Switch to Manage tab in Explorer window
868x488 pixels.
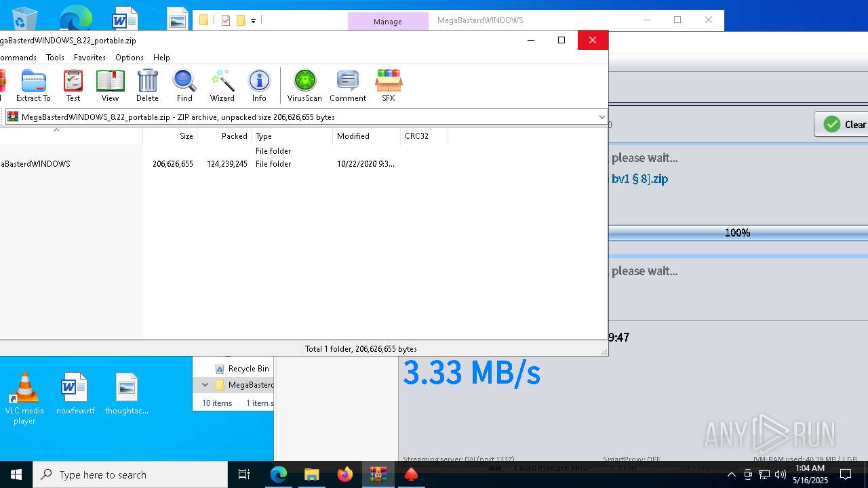pos(388,21)
